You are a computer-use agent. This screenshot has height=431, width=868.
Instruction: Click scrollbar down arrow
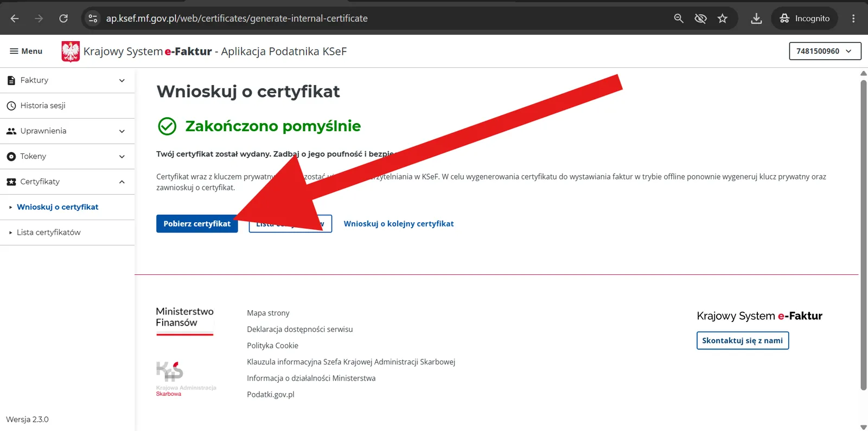click(x=863, y=427)
